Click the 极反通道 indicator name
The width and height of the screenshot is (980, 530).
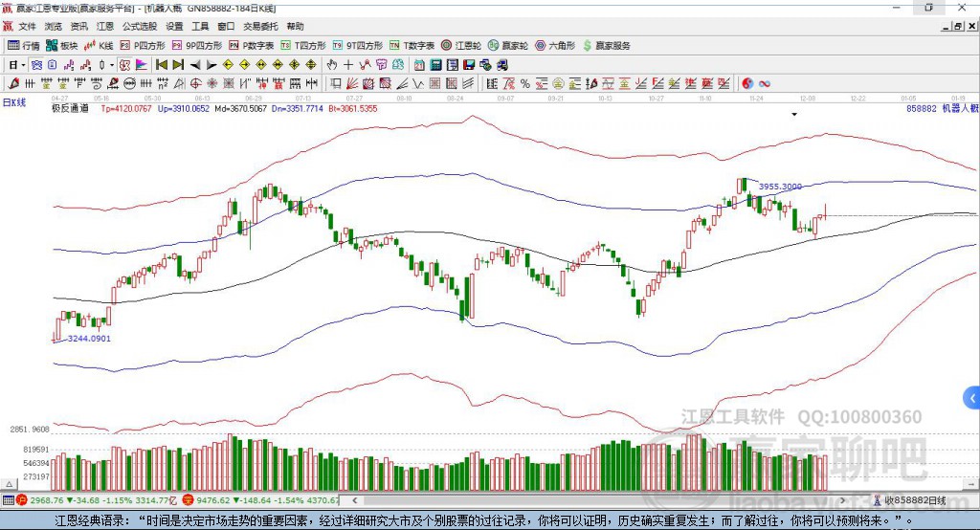70,108
